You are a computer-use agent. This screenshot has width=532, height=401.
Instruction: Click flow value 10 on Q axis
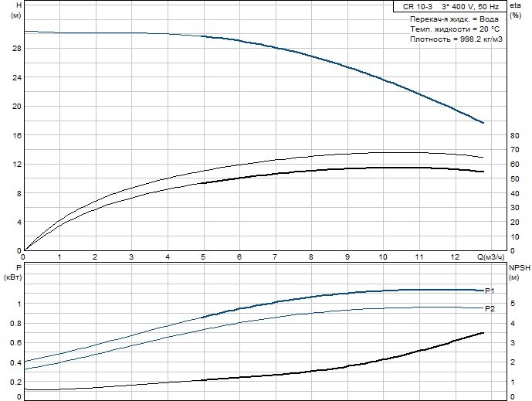[x=383, y=257]
